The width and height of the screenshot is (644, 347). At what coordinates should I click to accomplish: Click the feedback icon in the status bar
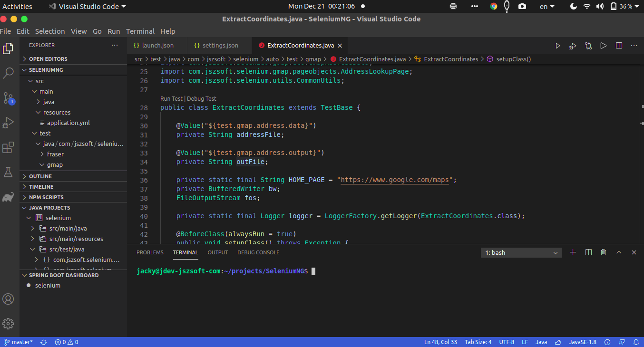pyautogui.click(x=622, y=342)
